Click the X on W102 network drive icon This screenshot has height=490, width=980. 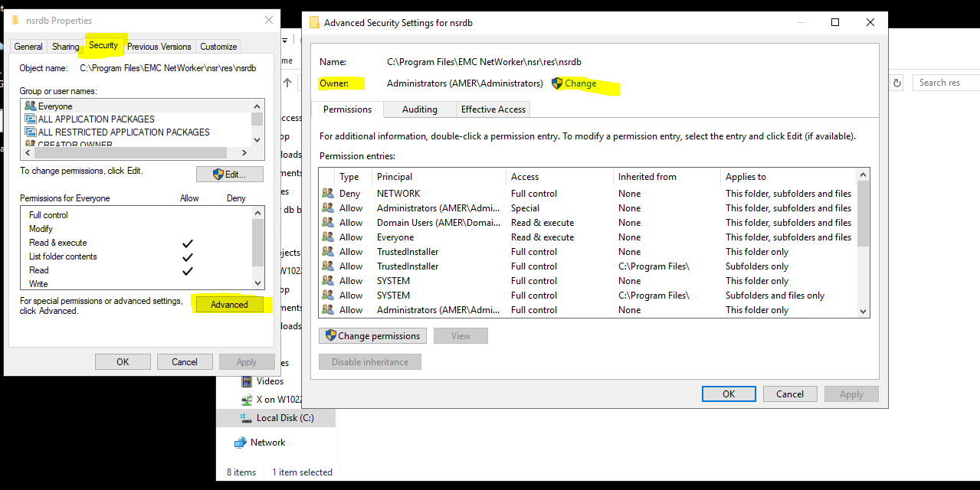(x=247, y=398)
